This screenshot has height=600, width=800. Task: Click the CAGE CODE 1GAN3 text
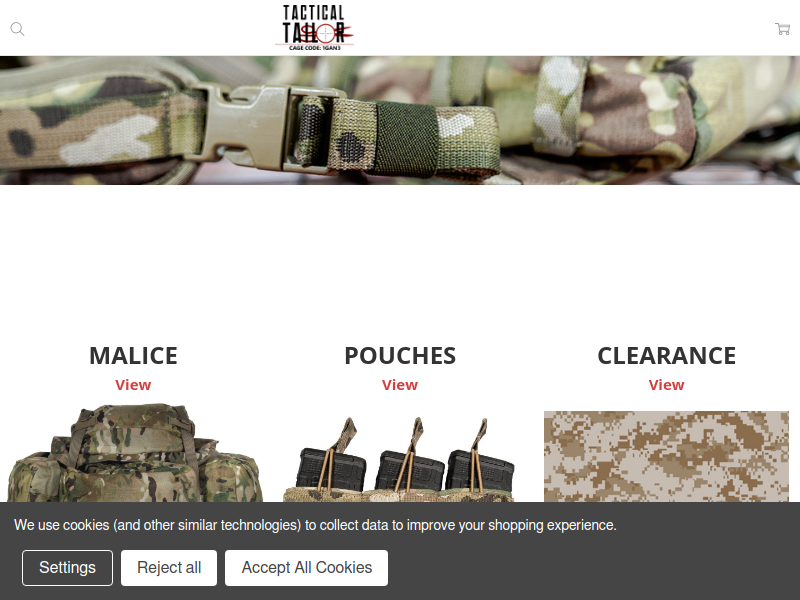point(314,48)
